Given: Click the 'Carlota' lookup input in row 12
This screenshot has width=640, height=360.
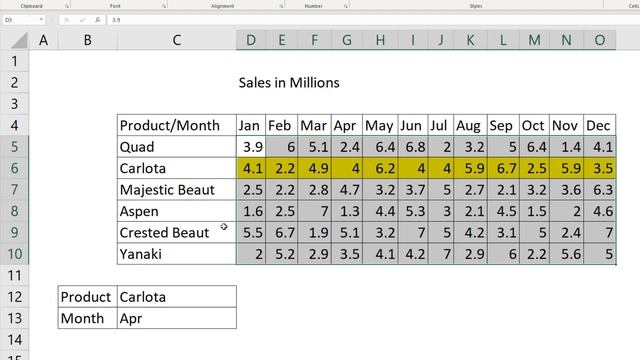Looking at the screenshot, I should [177, 297].
